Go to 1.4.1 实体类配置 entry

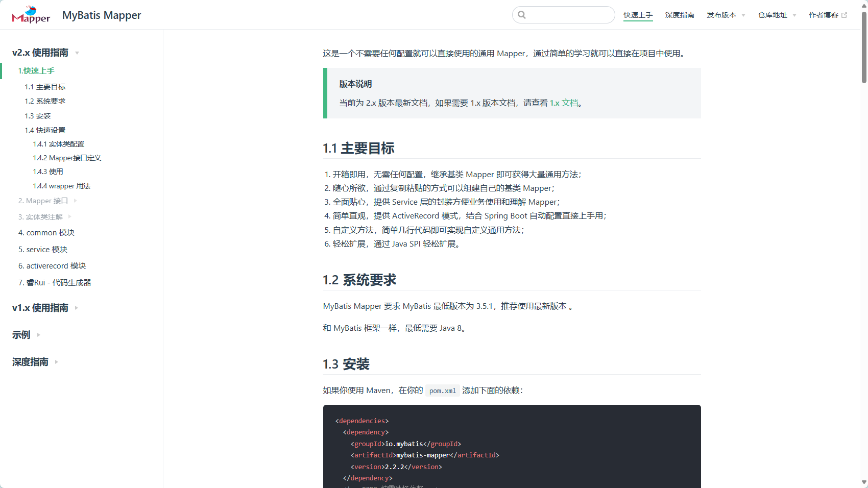click(x=59, y=144)
